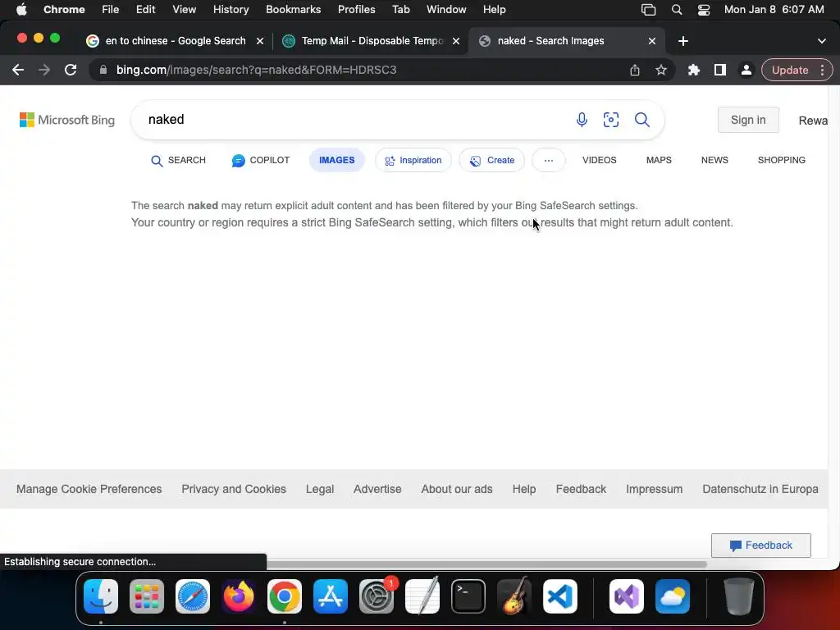Image resolution: width=840 pixels, height=630 pixels.
Task: Open the Impressum footer link
Action: pos(654,489)
